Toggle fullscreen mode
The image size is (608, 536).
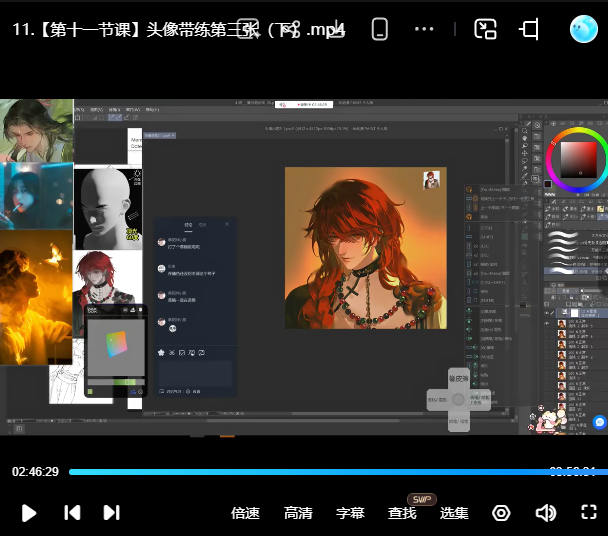click(x=589, y=512)
